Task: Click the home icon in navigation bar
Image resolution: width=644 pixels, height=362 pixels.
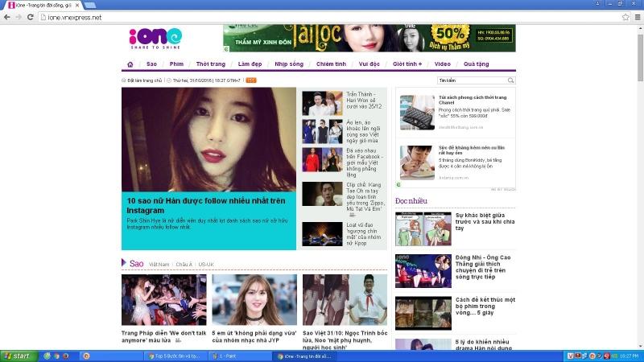Action: tap(130, 64)
